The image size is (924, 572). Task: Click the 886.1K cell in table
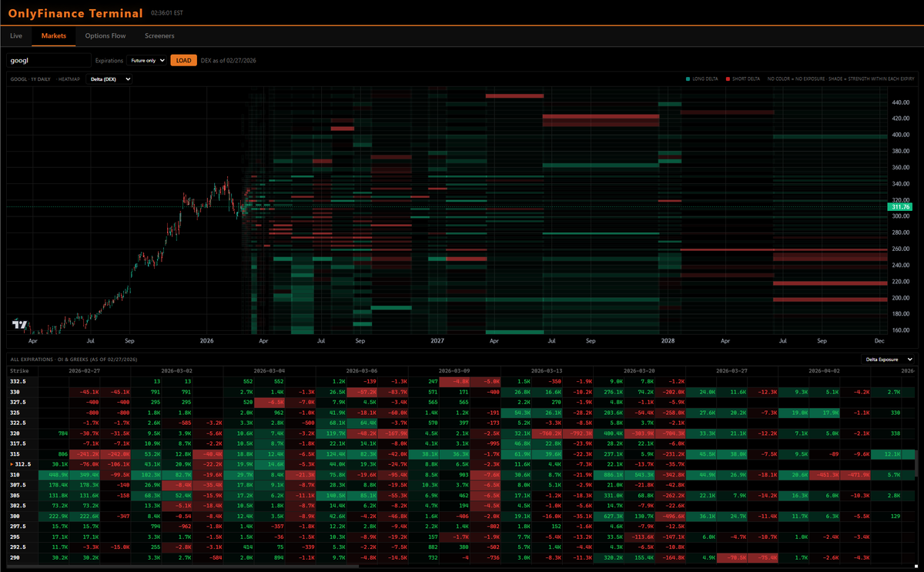608,475
